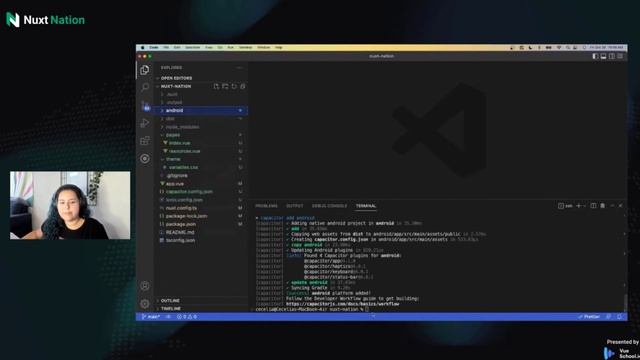The image size is (640, 360).
Task: Open the Source Control view
Action: coord(145,105)
